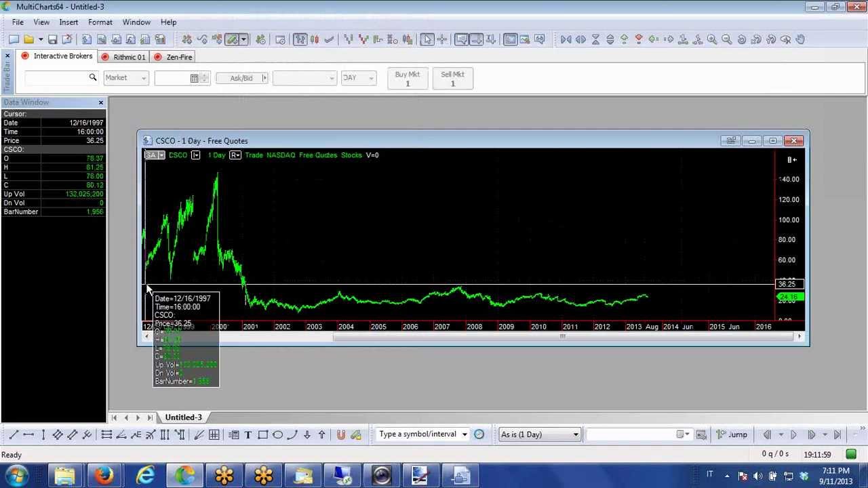Expand the Ask/Bid arrow selector
Image resolution: width=868 pixels, height=488 pixels.
(264, 78)
